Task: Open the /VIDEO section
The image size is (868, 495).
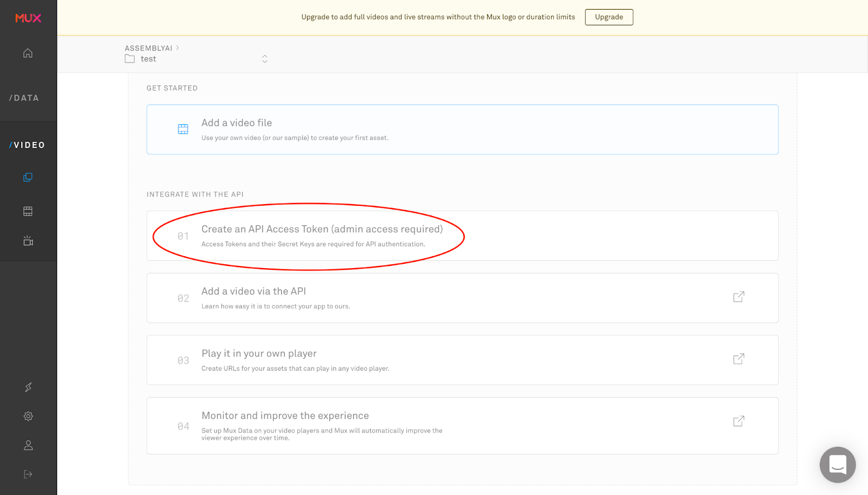Action: 27,145
